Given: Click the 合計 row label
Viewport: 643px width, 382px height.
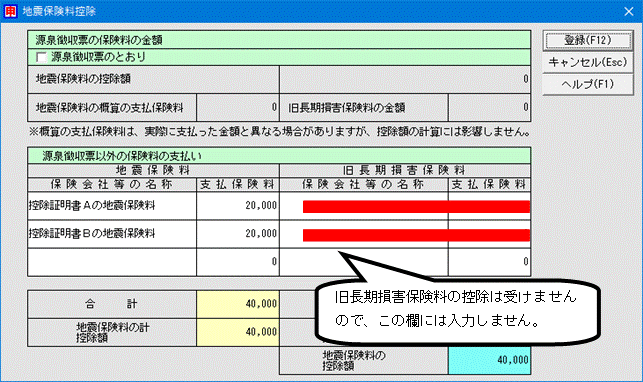Looking at the screenshot, I should [x=112, y=304].
